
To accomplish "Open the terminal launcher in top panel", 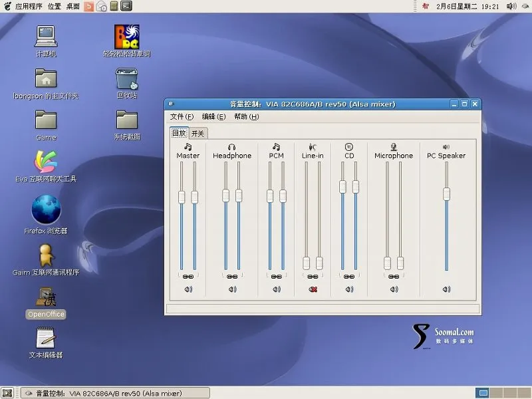I will [x=126, y=6].
